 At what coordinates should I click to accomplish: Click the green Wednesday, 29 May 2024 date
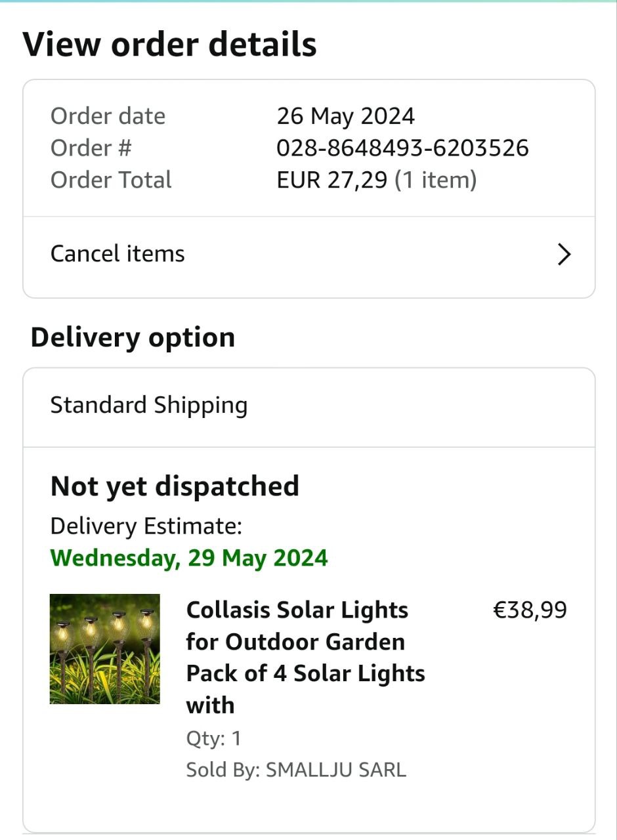[189, 558]
